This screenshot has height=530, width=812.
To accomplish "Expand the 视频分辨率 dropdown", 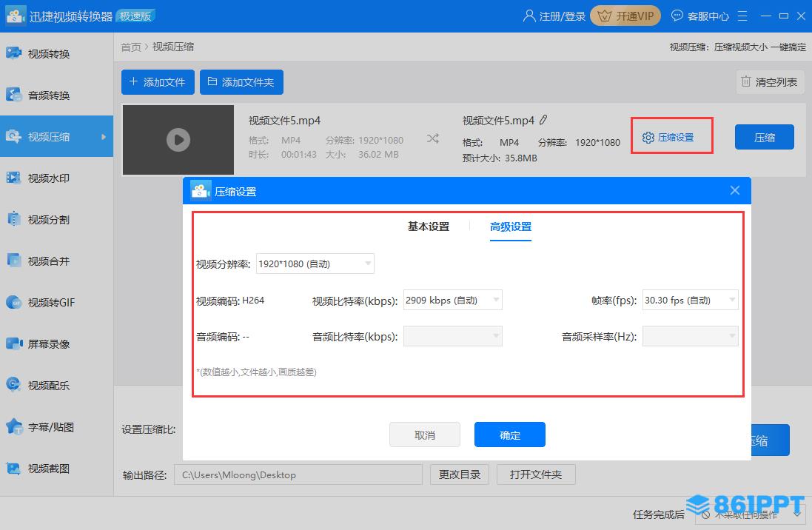I will (315, 264).
